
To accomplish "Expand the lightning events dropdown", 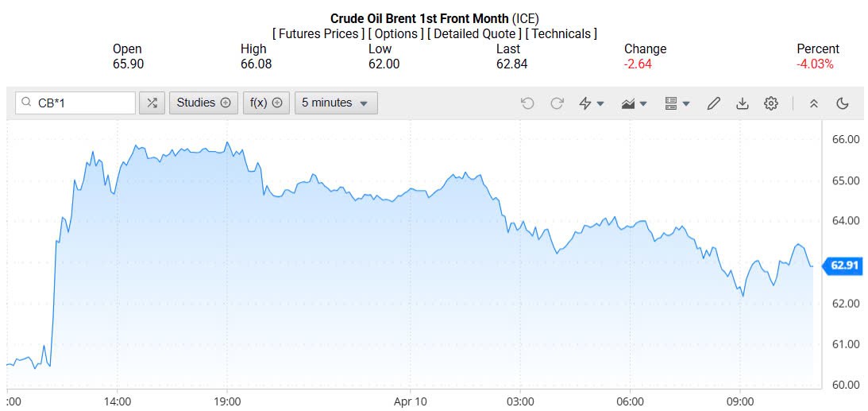I will point(592,103).
